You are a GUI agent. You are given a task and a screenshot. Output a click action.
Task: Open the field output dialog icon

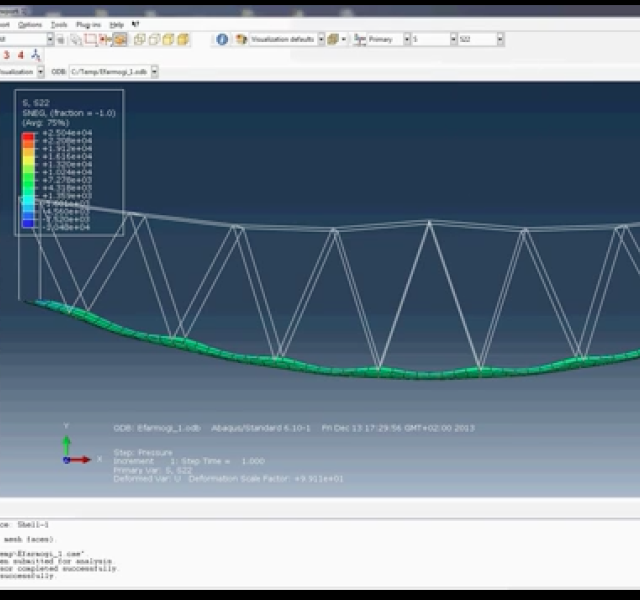pos(360,39)
